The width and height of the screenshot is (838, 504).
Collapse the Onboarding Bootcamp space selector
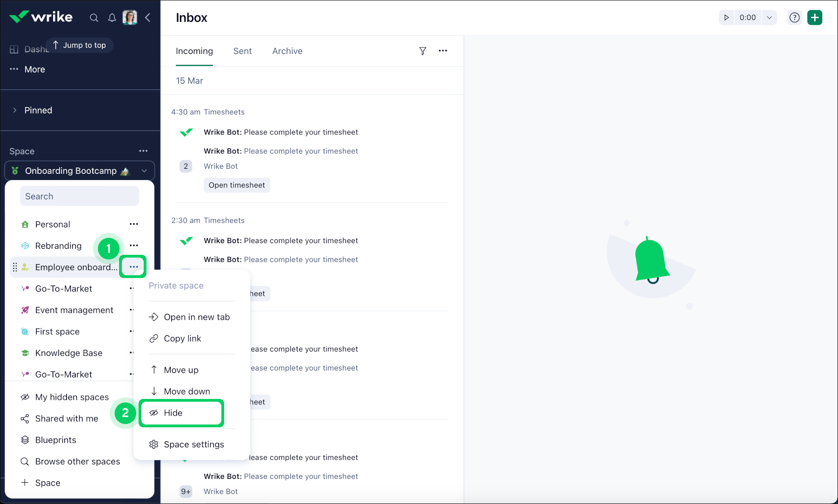(144, 171)
